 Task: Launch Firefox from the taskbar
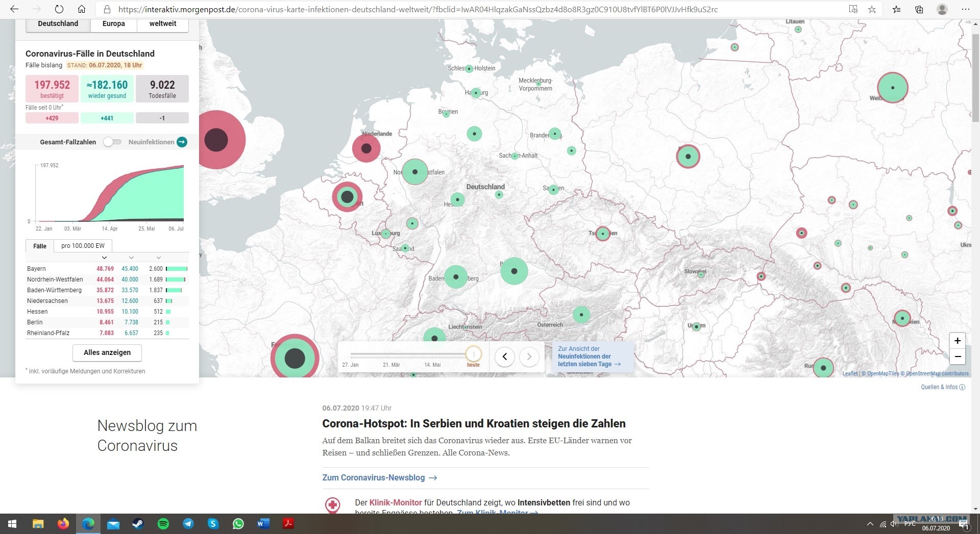coord(63,524)
